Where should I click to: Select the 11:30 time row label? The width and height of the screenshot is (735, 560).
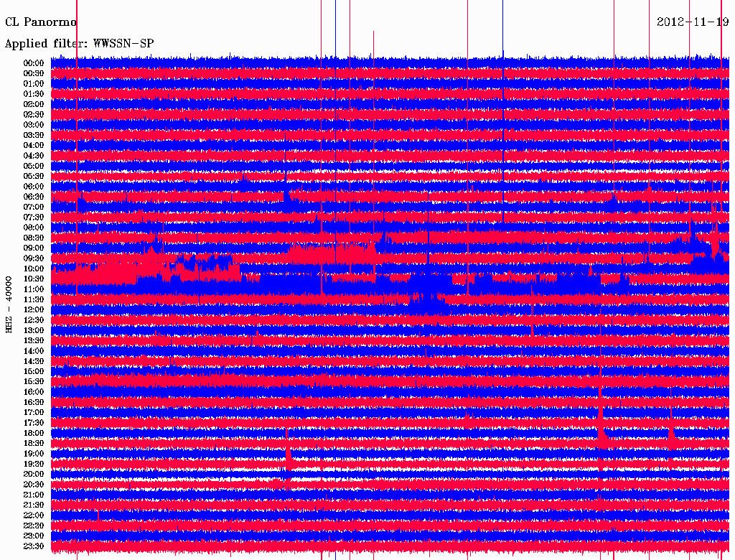tap(34, 299)
